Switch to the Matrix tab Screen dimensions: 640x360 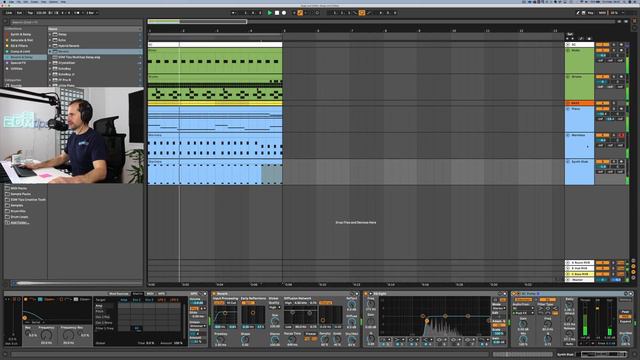point(138,294)
